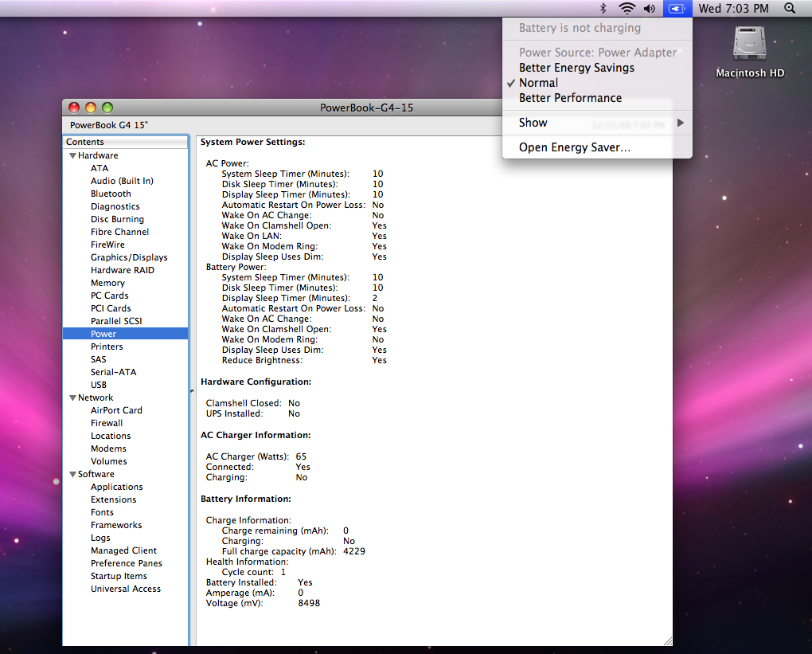Viewport: 812px width, 654px height.
Task: Select Disc Burning in sidebar
Action: click(125, 219)
